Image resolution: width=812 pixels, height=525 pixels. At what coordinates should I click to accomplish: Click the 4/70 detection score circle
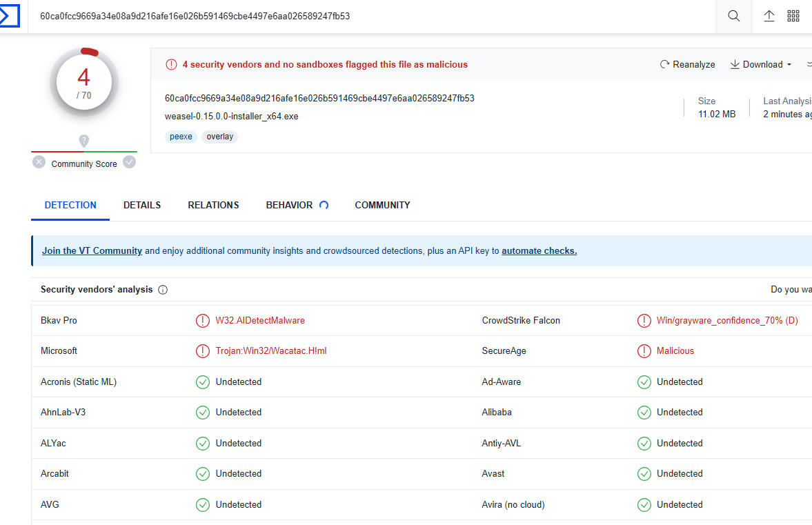pos(83,81)
